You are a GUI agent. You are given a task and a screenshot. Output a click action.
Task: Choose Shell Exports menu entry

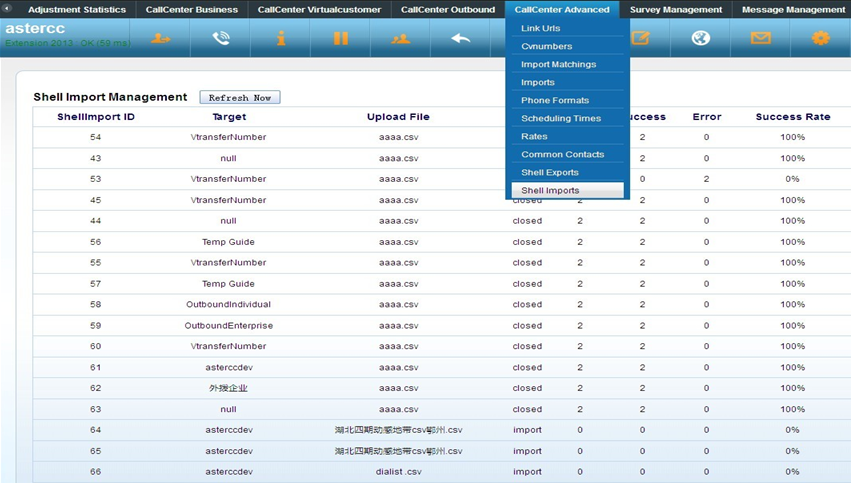(x=567, y=172)
